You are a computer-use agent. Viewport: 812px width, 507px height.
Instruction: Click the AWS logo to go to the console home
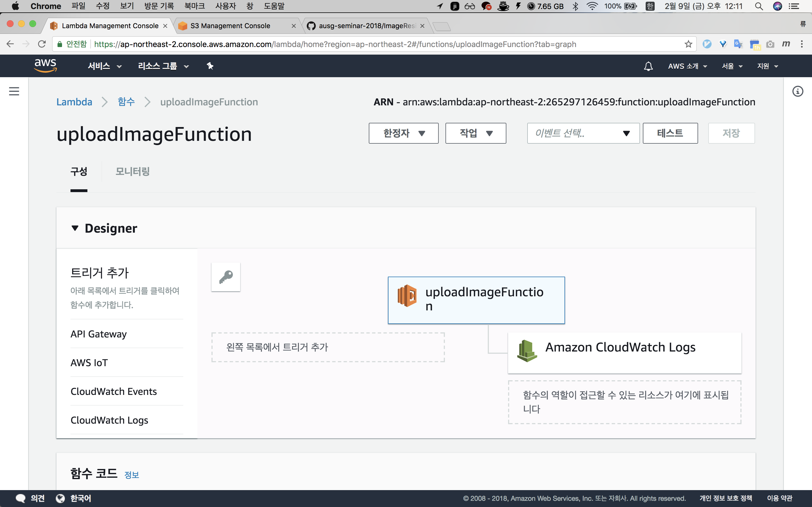(x=46, y=65)
